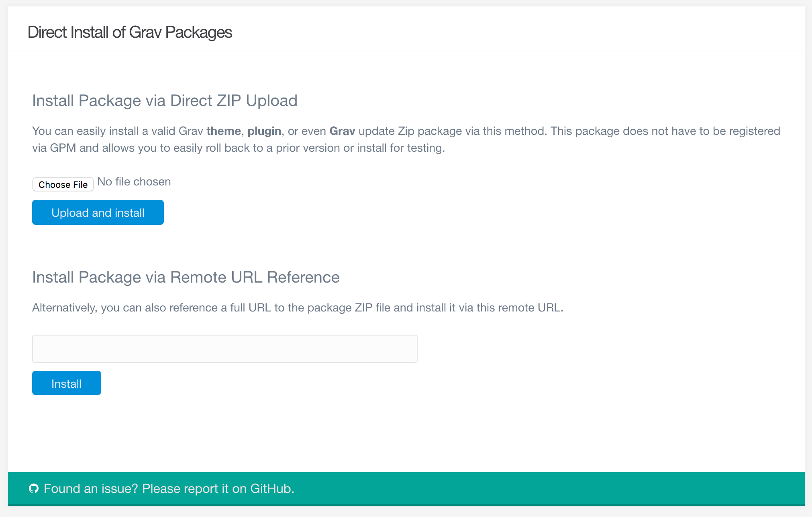Click the word "GitHub." in the teal footer
This screenshot has width=812, height=517.
tap(272, 489)
